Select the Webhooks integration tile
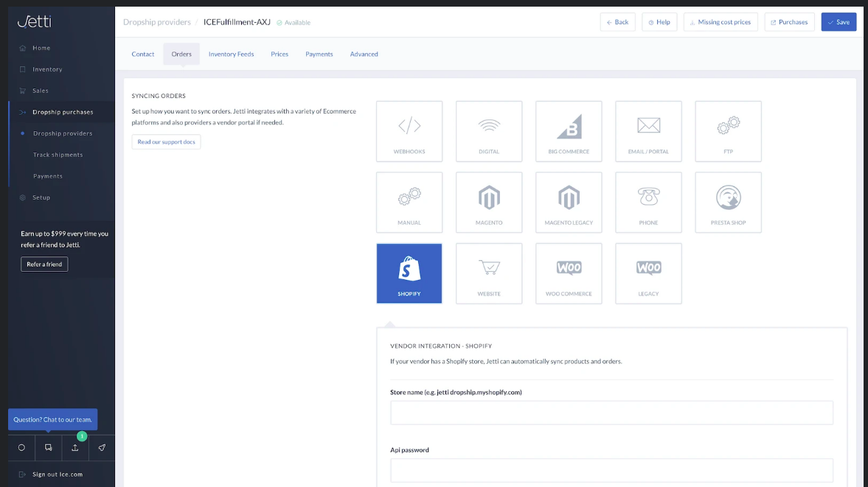Viewport: 868px width, 487px height. click(x=409, y=132)
